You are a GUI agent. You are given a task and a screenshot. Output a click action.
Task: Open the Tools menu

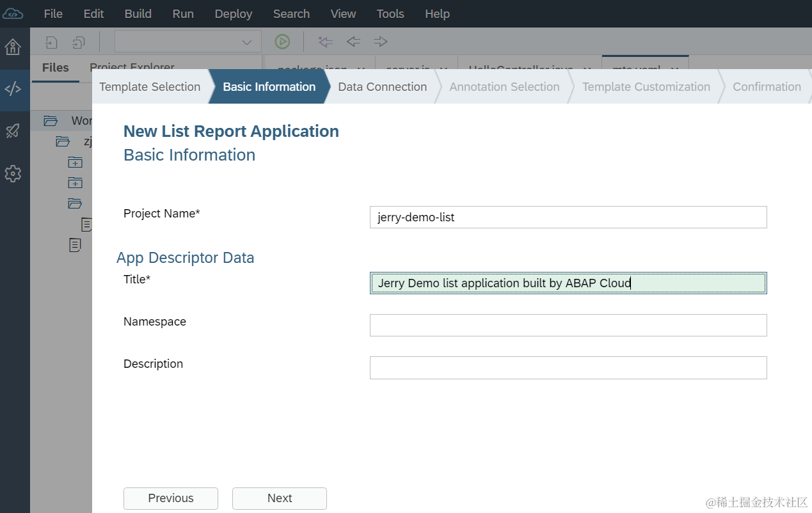click(390, 13)
